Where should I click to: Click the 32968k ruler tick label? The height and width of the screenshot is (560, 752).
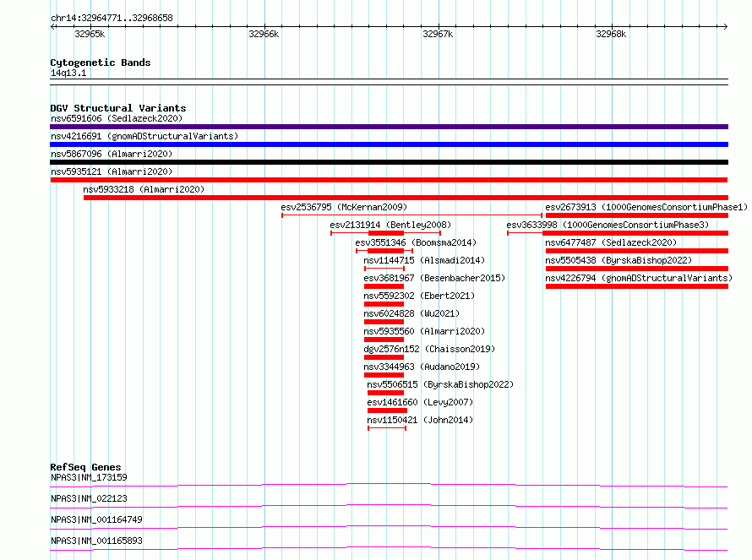(611, 34)
